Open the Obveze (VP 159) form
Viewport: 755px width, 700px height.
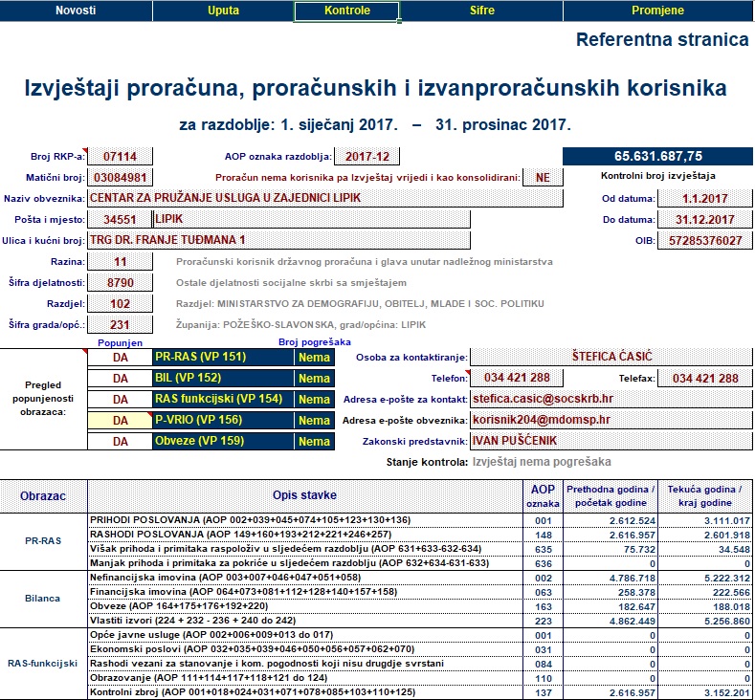click(x=223, y=441)
